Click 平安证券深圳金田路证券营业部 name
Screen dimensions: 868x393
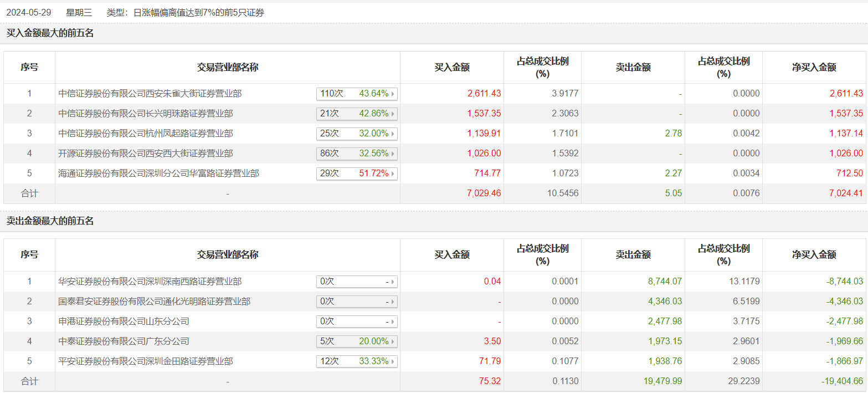(146, 361)
